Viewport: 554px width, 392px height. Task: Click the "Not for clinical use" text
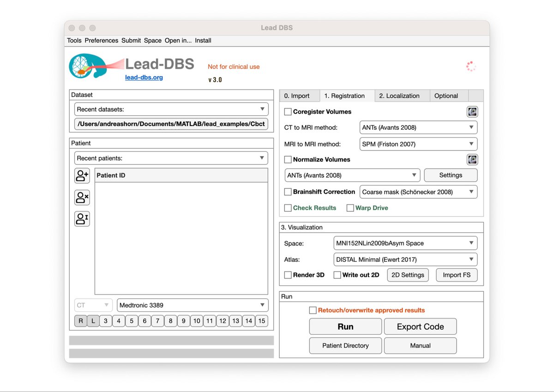click(x=234, y=67)
